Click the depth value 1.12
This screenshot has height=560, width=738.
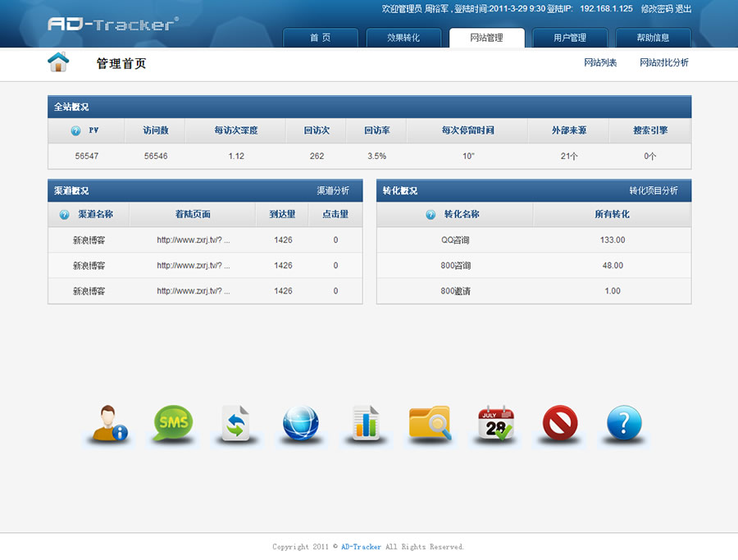point(236,157)
